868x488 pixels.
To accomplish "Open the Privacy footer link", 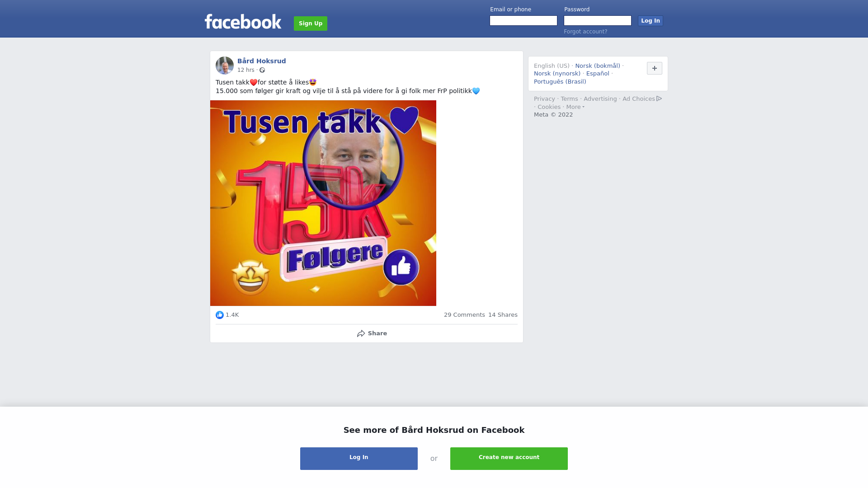I will tap(544, 99).
